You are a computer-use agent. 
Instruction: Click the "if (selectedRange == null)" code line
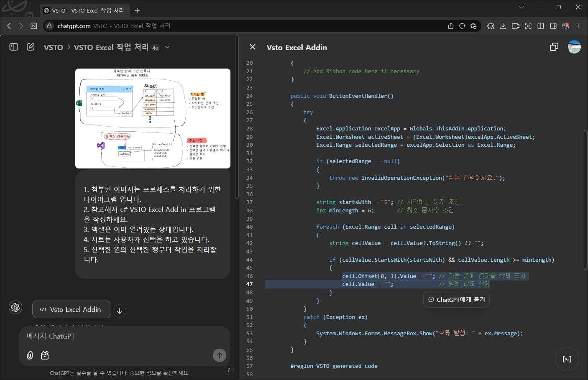tap(358, 161)
